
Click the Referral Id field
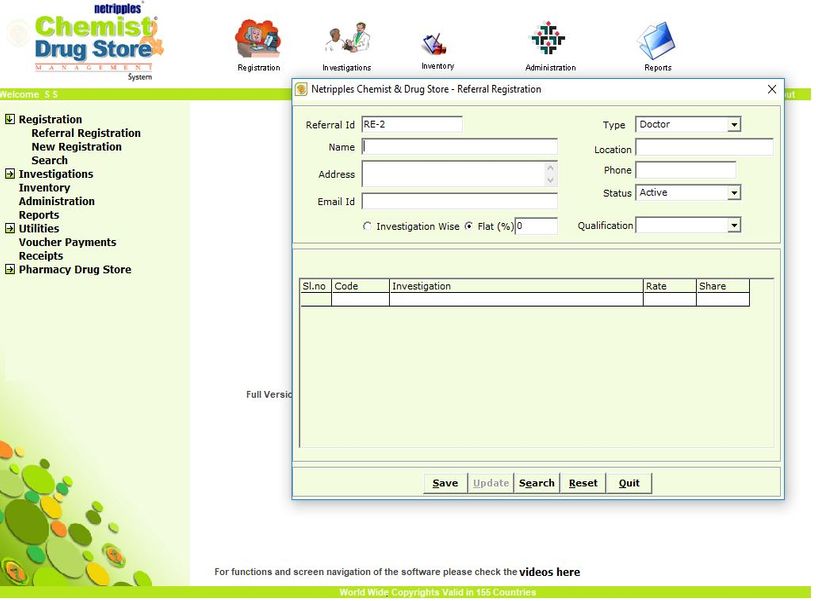(412, 124)
